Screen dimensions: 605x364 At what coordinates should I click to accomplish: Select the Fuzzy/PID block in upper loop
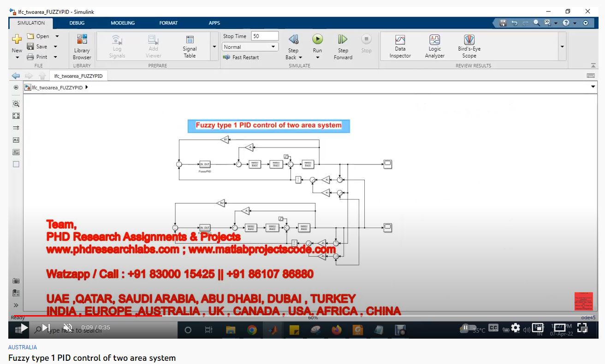coord(205,164)
